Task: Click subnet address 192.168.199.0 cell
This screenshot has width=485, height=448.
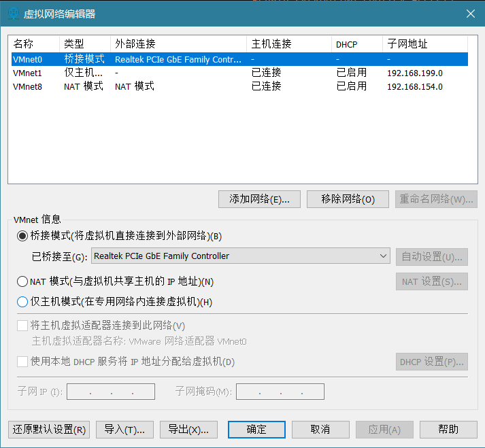Action: tap(415, 73)
